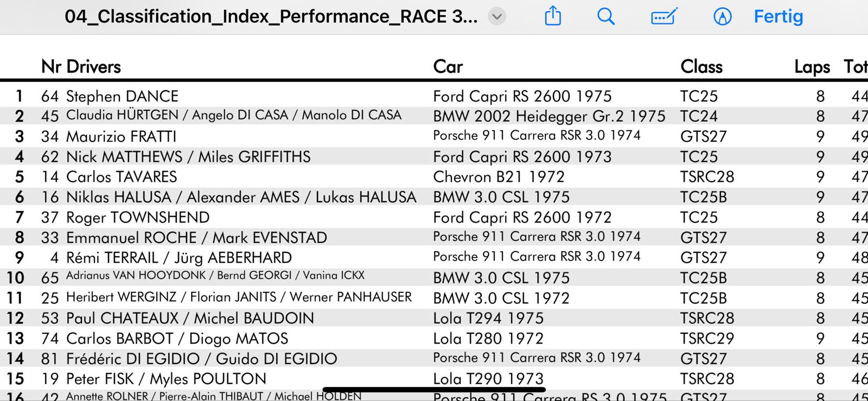868x401 pixels.
Task: Select the Carlos TAVARES Chevron B21 row
Action: point(434,177)
